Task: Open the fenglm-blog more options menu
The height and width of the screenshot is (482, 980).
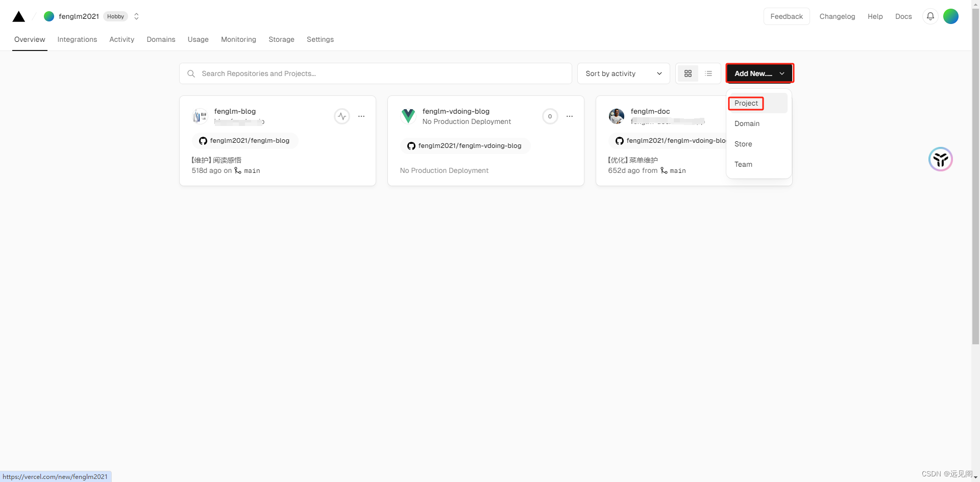Action: pos(361,116)
